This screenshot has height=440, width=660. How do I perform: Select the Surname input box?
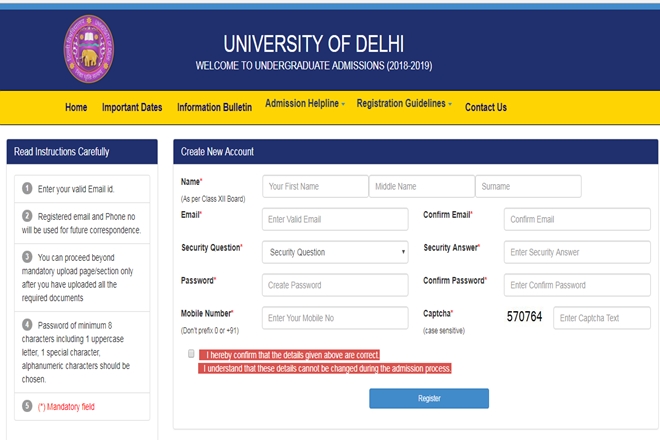tap(528, 187)
